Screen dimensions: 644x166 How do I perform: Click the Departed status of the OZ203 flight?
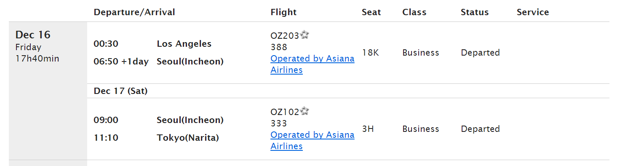point(480,53)
